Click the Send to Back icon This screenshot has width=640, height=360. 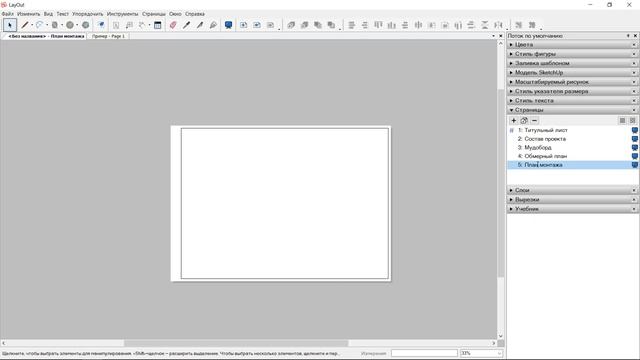click(x=331, y=25)
